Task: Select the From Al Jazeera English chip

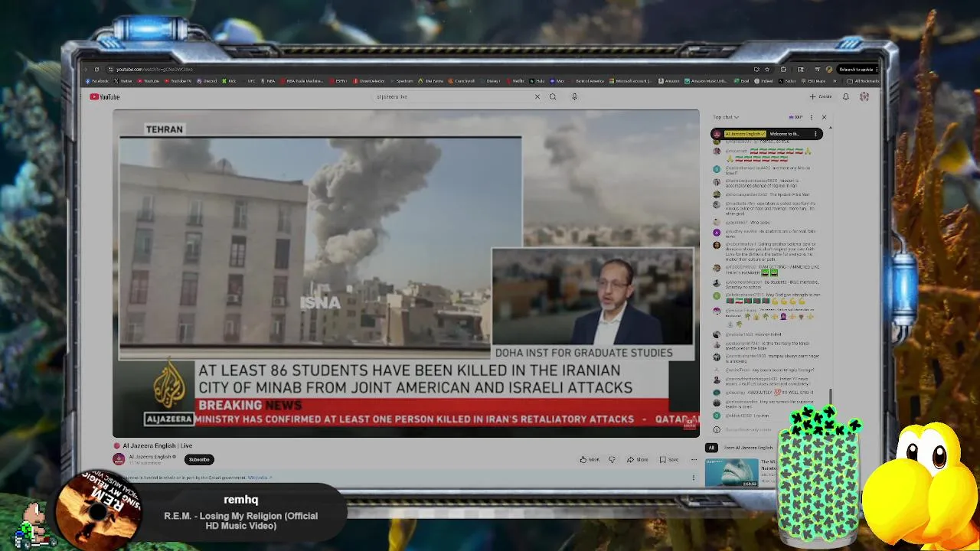Action: 748,448
